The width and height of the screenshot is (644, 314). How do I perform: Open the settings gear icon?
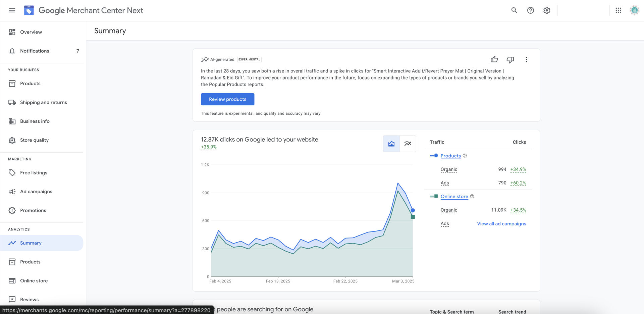(547, 10)
